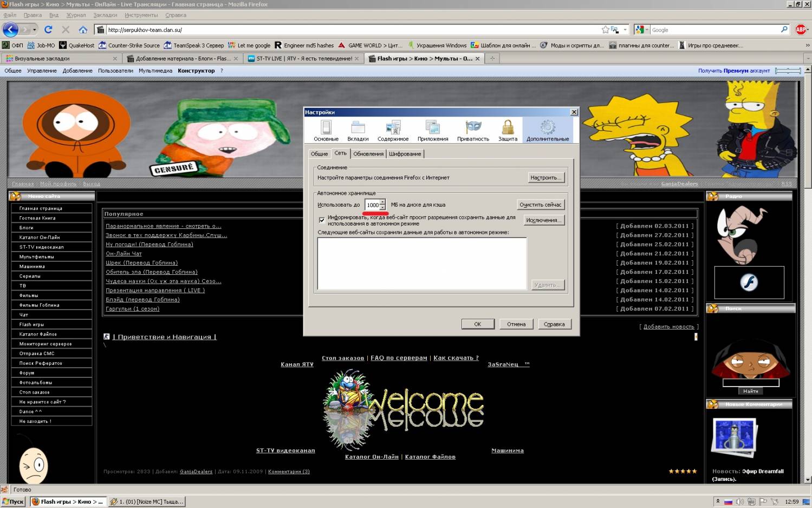Open the Let me google bookmark
The width and height of the screenshot is (812, 508).
[249, 46]
